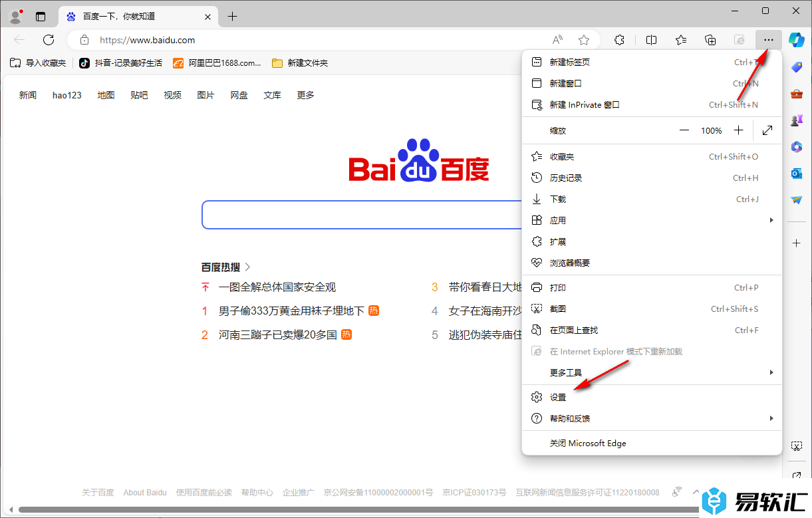This screenshot has width=812, height=518.
Task: Click the 贴吧 link
Action: point(139,95)
